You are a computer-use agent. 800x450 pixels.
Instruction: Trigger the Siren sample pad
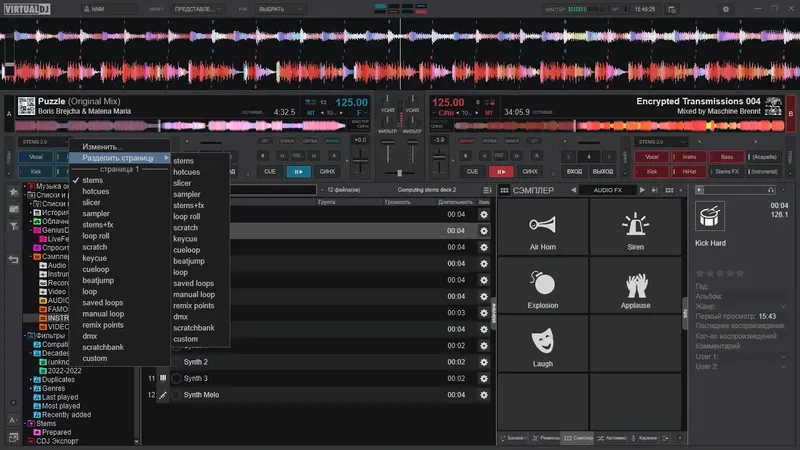pos(635,227)
